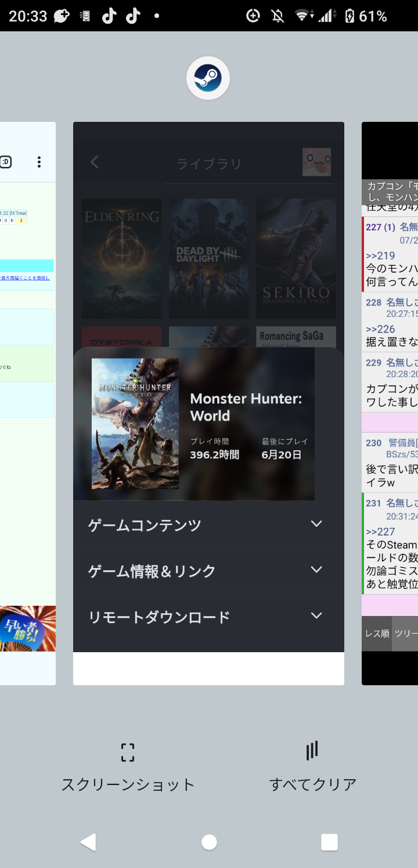This screenshot has width=418, height=868.
Task: Expand the リモートダウンロード section
Action: click(x=208, y=616)
